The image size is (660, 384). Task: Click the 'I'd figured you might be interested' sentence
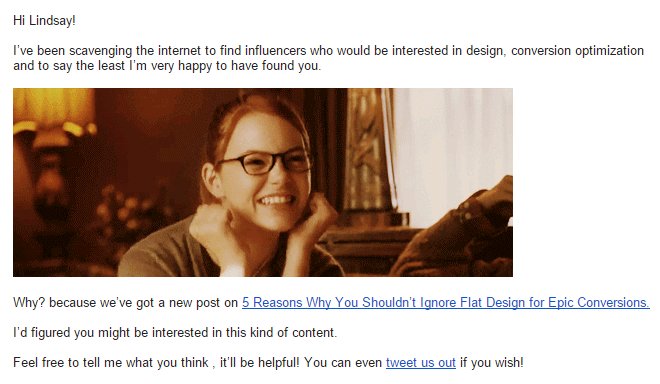pos(175,333)
